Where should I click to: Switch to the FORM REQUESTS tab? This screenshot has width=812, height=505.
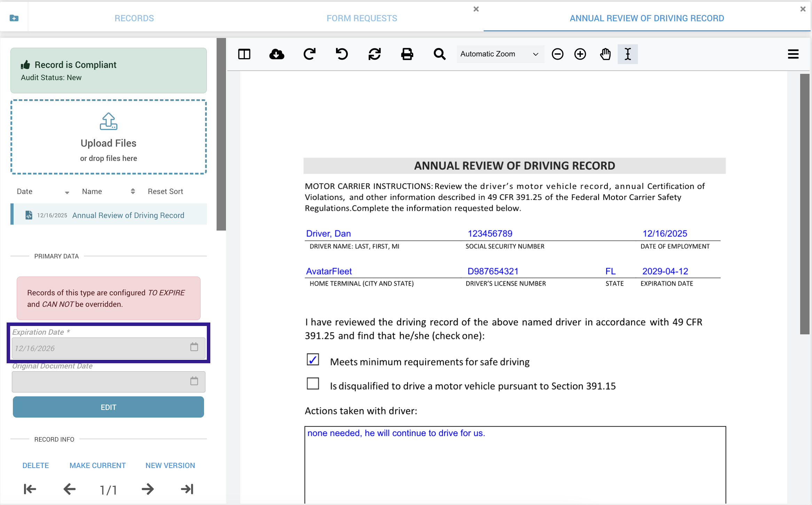(x=361, y=18)
